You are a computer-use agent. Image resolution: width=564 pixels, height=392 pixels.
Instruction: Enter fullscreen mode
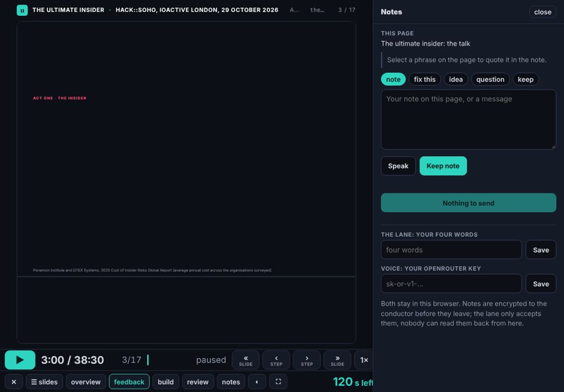pyautogui.click(x=278, y=382)
